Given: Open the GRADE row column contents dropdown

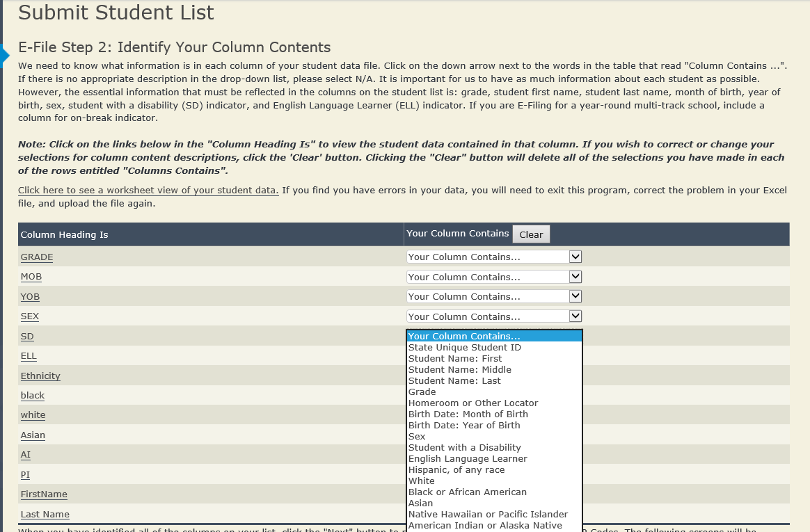Looking at the screenshot, I should (x=493, y=257).
